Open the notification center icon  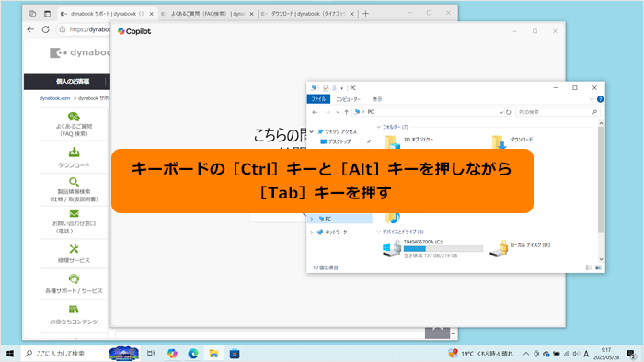coord(631,354)
